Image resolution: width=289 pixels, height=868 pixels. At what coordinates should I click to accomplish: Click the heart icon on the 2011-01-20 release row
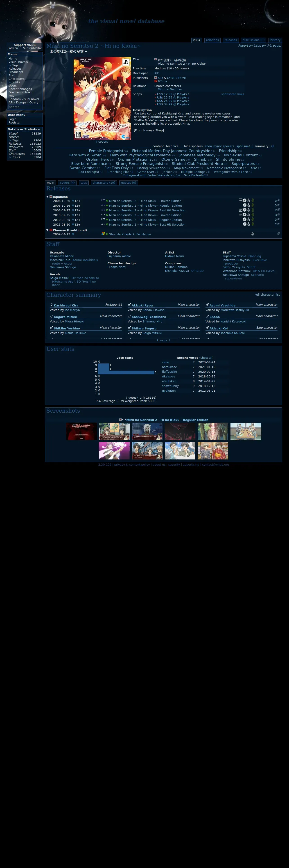[x=73, y=224]
